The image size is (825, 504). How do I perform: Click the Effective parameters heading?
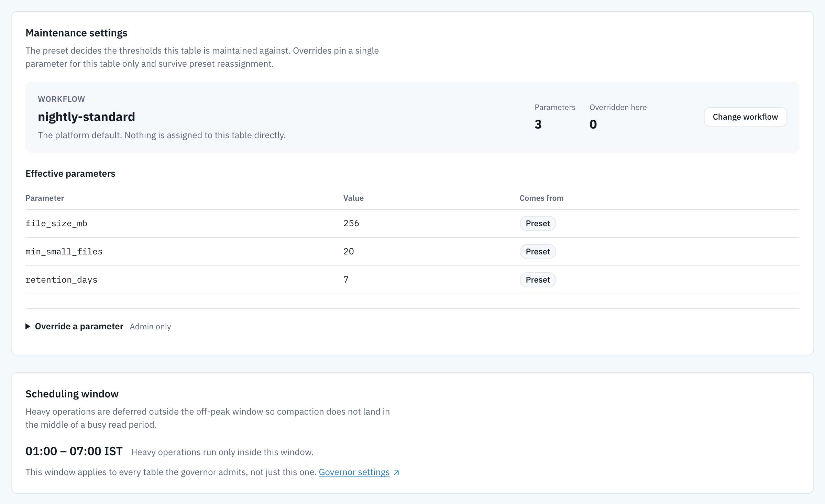tap(70, 174)
